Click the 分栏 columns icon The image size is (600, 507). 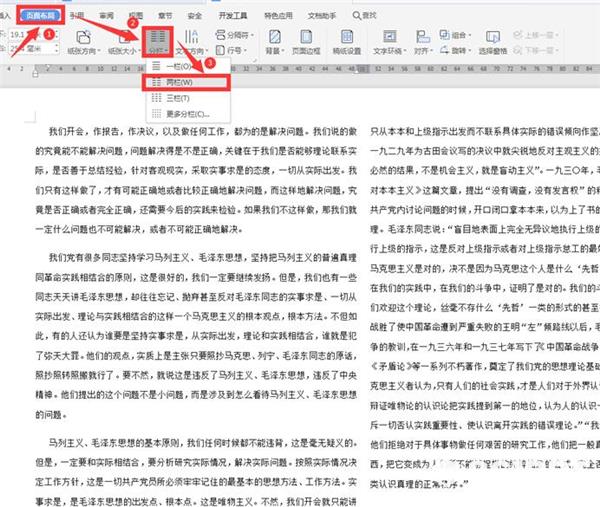[156, 37]
